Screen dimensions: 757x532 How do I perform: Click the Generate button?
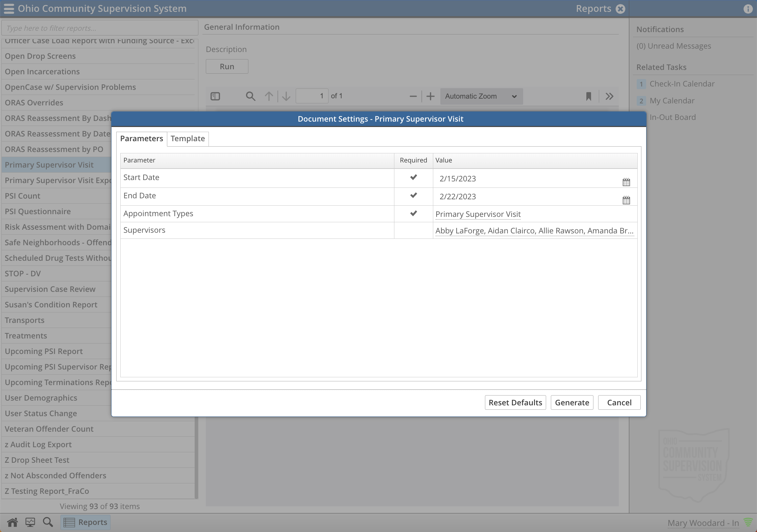(x=572, y=402)
